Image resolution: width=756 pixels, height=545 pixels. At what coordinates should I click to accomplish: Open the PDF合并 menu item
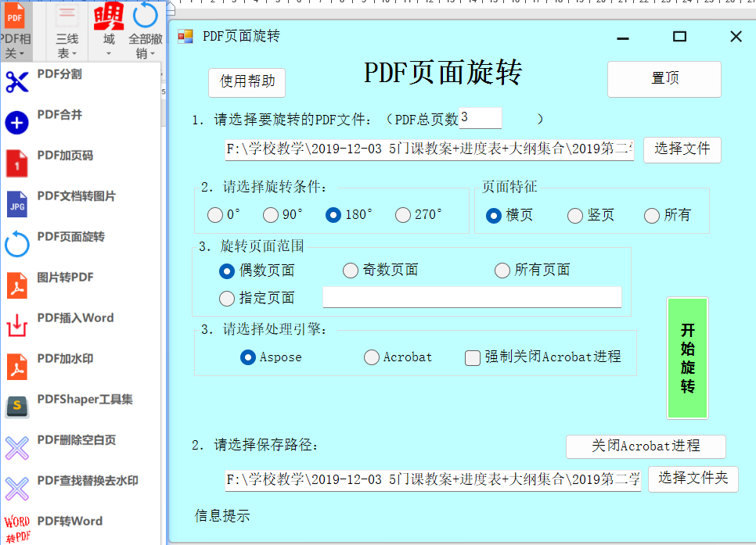point(81,123)
